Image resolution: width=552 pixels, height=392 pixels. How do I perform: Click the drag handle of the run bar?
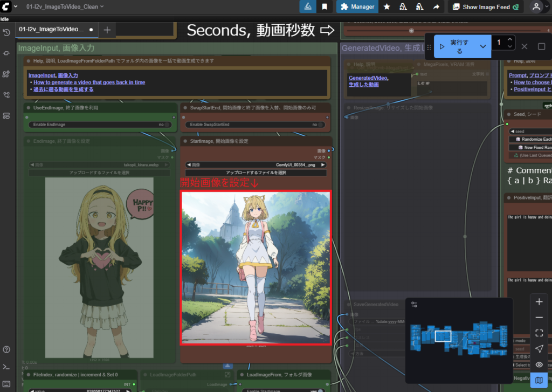429,47
